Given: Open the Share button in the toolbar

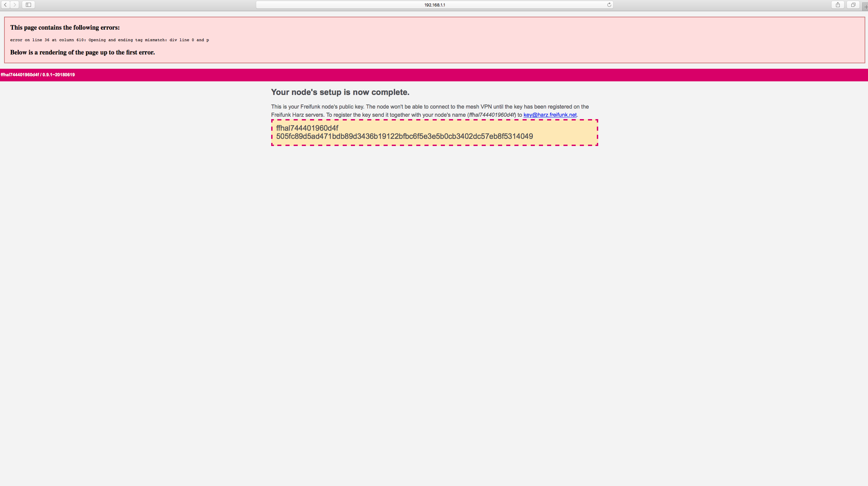Looking at the screenshot, I should 838,5.
